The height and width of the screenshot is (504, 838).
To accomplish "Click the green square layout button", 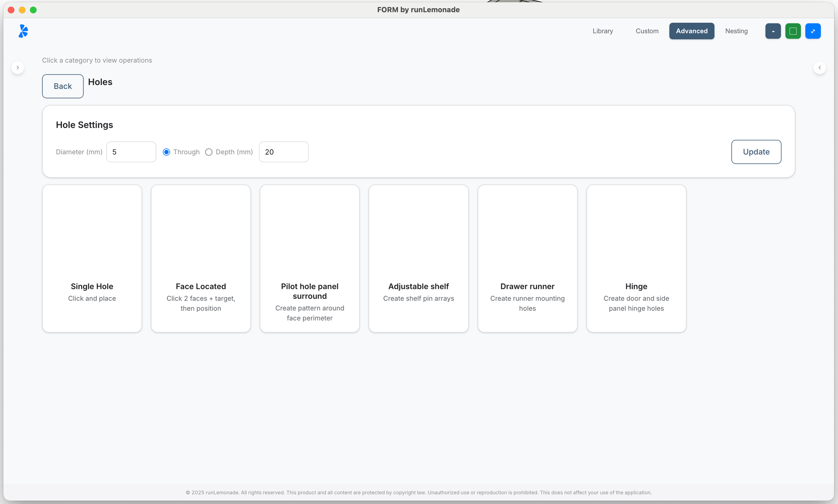I will tap(793, 31).
